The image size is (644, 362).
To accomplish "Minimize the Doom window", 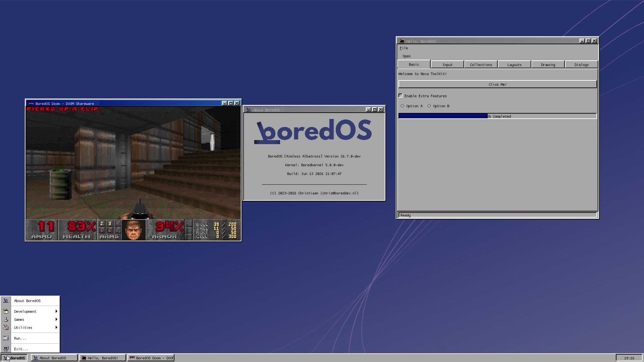I will [x=225, y=103].
